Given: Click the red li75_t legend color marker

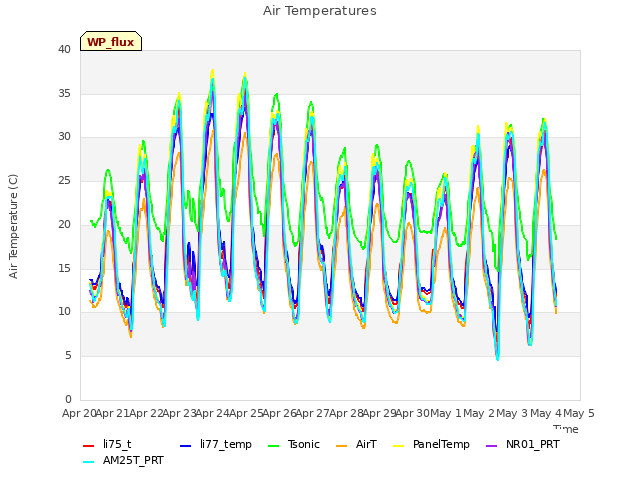Looking at the screenshot, I should 89,446.
